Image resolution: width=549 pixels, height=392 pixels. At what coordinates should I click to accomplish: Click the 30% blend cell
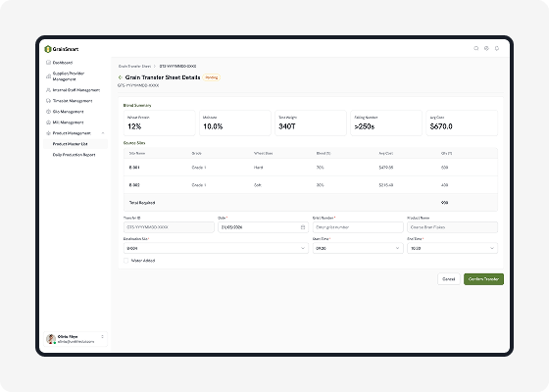click(320, 185)
